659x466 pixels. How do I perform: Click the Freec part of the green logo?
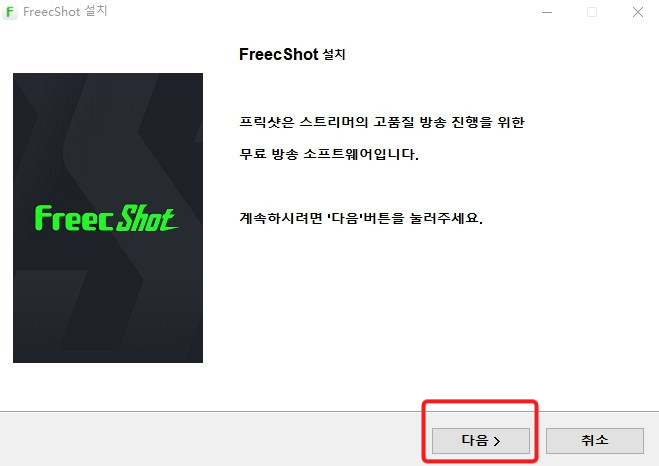click(x=74, y=218)
